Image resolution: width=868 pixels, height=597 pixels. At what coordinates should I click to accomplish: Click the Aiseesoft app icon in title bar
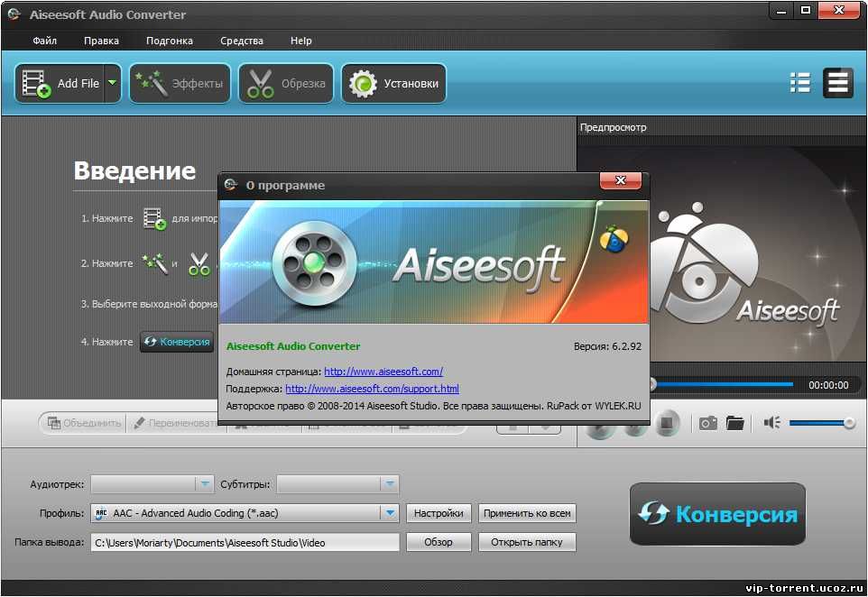(14, 14)
